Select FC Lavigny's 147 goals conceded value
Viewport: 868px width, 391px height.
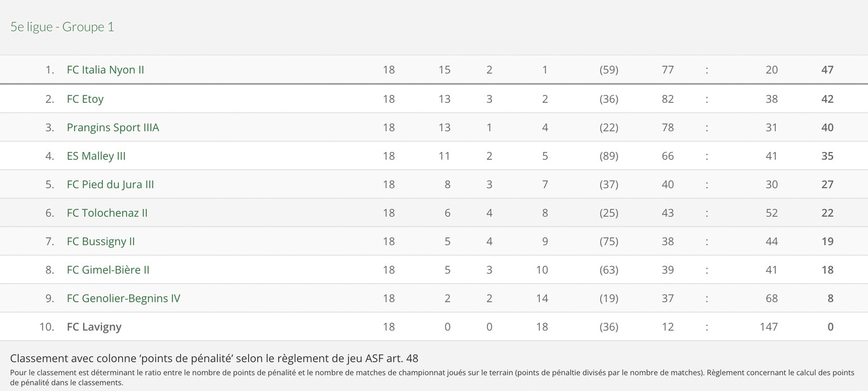click(769, 327)
